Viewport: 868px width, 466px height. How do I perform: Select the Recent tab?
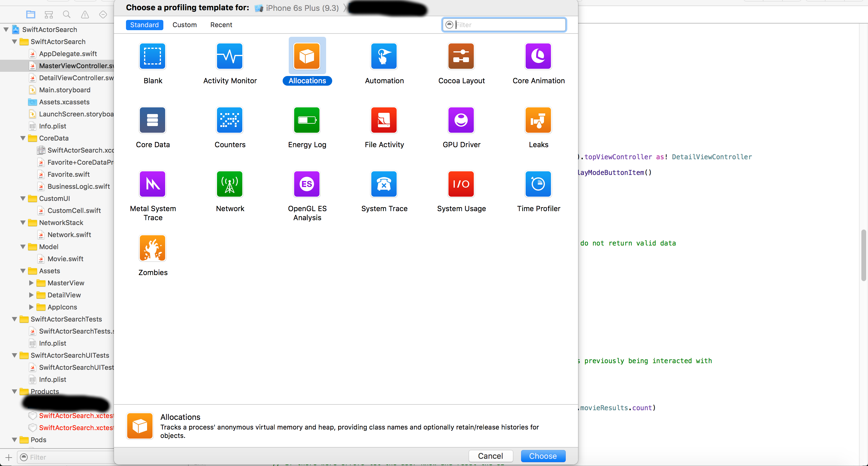[x=220, y=24]
